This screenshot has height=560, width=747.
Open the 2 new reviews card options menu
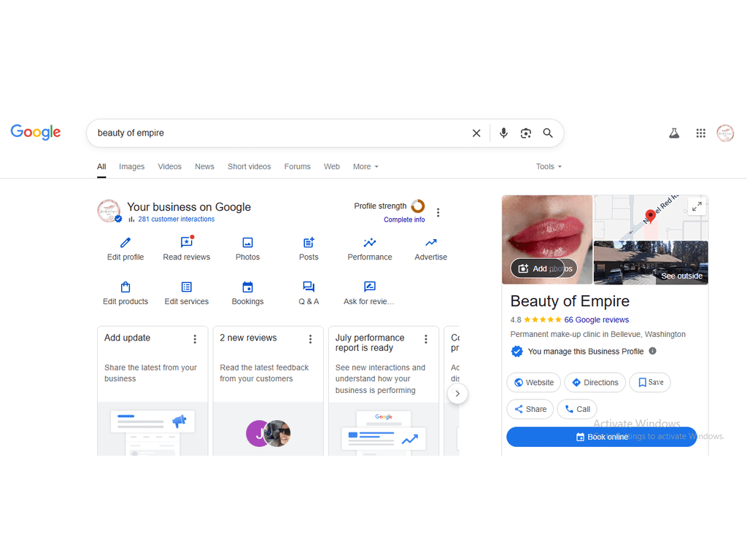point(310,339)
